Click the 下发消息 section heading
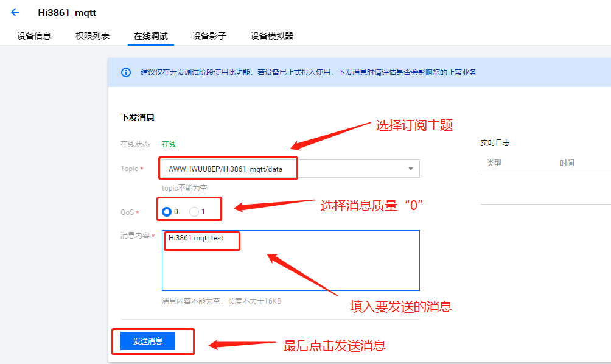611x364 pixels. (x=138, y=117)
